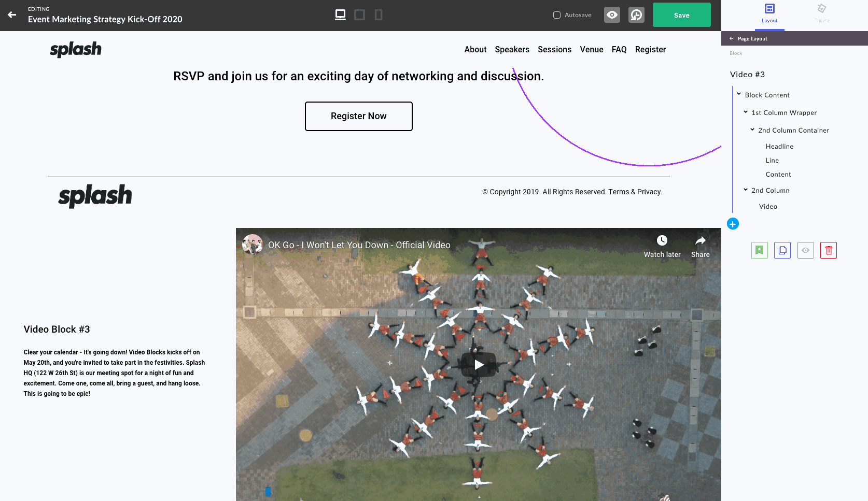Duplicate block with blue copy icon

click(782, 250)
